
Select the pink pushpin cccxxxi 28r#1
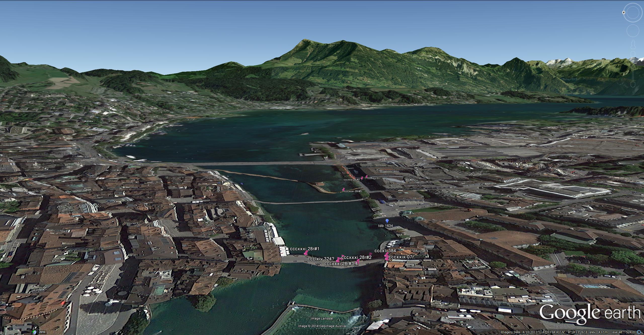click(x=306, y=253)
